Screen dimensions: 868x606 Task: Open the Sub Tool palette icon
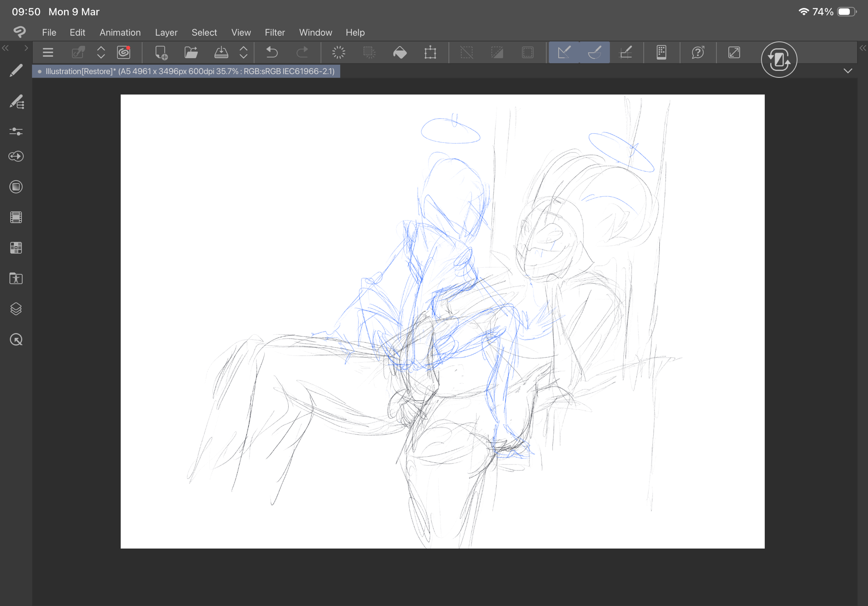point(16,102)
